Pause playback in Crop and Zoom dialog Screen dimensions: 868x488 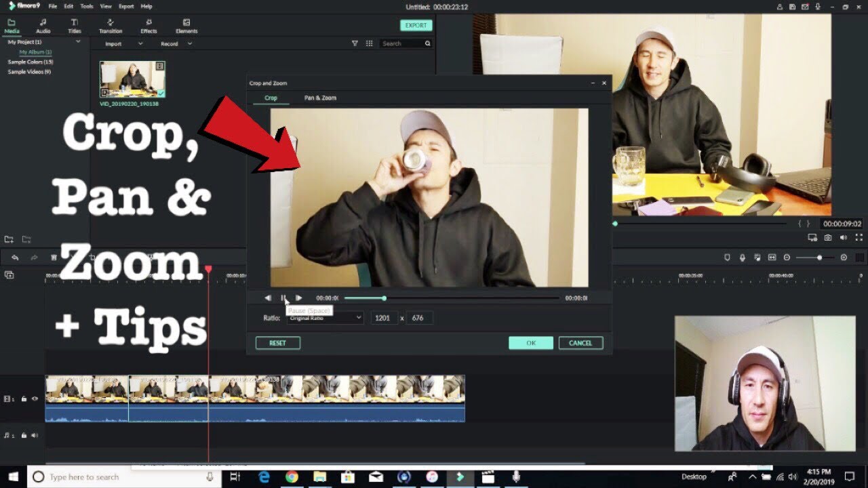click(283, 298)
